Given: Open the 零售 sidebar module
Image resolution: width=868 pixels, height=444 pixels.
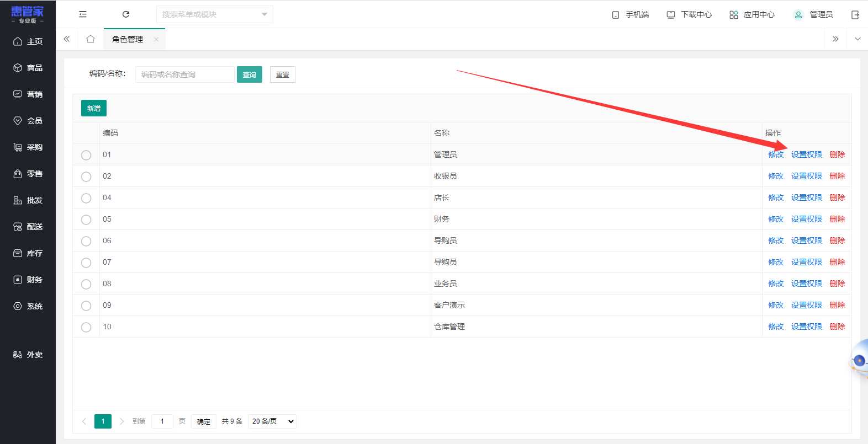Looking at the screenshot, I should tap(28, 174).
